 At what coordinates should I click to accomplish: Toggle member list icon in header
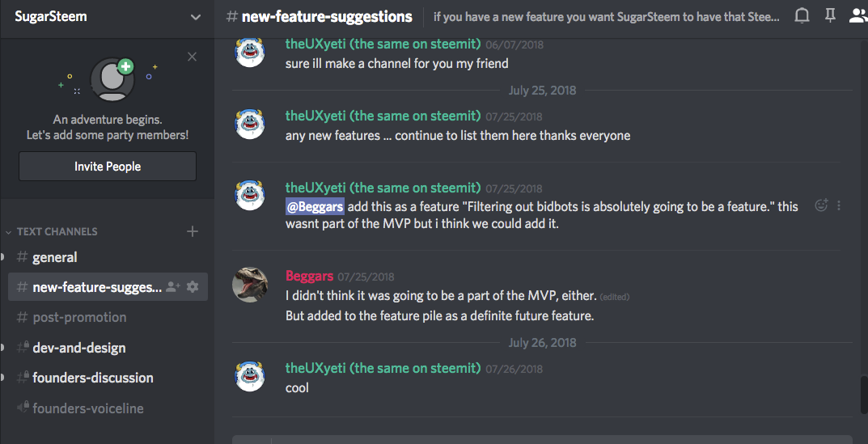[x=858, y=16]
